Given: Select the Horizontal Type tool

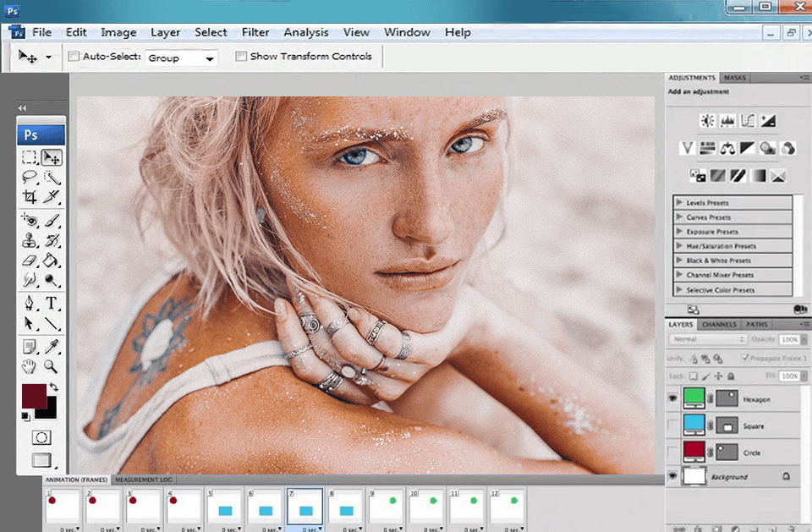Looking at the screenshot, I should (52, 303).
